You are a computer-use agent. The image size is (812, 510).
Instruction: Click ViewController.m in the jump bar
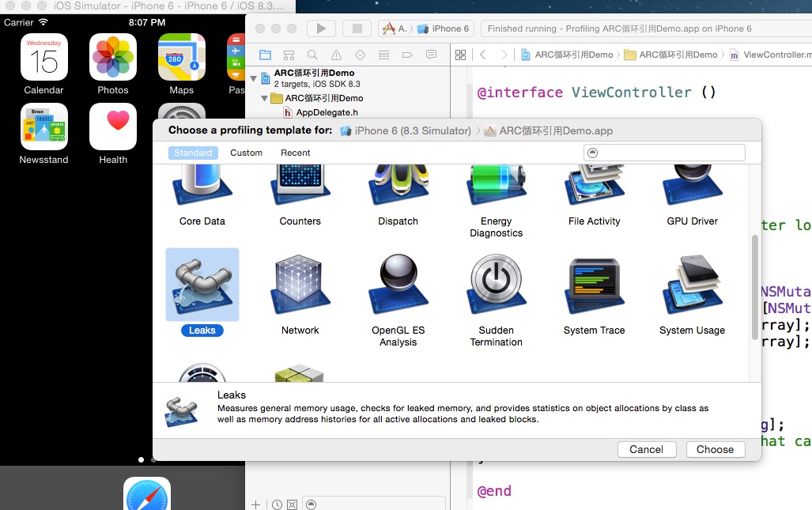coord(771,55)
